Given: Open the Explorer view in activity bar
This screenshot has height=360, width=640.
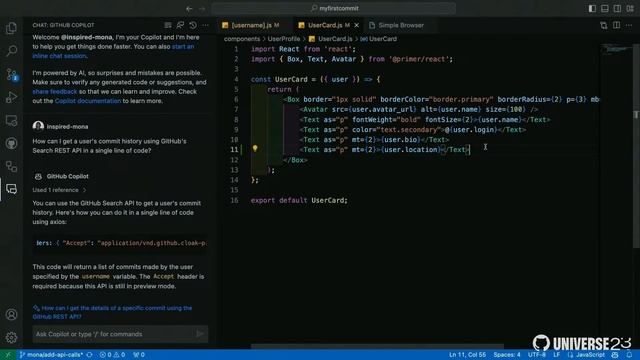Looking at the screenshot, I should click(x=11, y=28).
